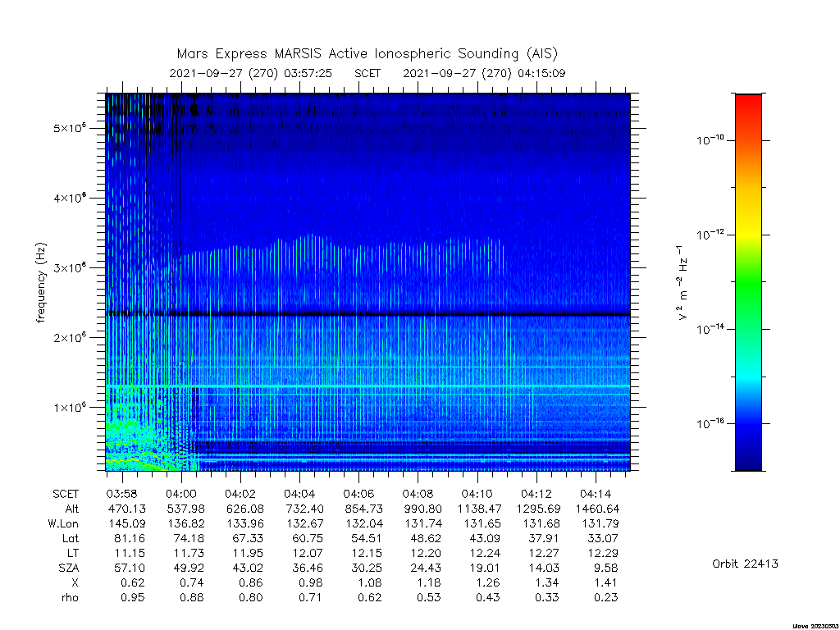The image size is (840, 630).
Task: Click X value '0.62'
Action: point(133,582)
